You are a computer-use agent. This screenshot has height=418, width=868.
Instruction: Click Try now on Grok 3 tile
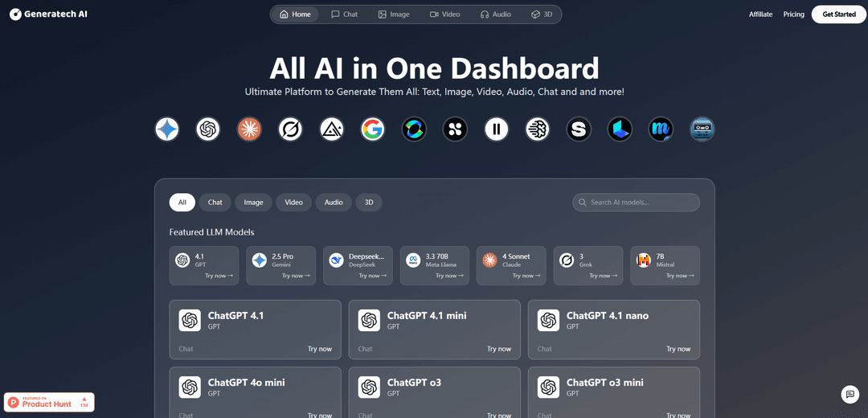click(604, 276)
